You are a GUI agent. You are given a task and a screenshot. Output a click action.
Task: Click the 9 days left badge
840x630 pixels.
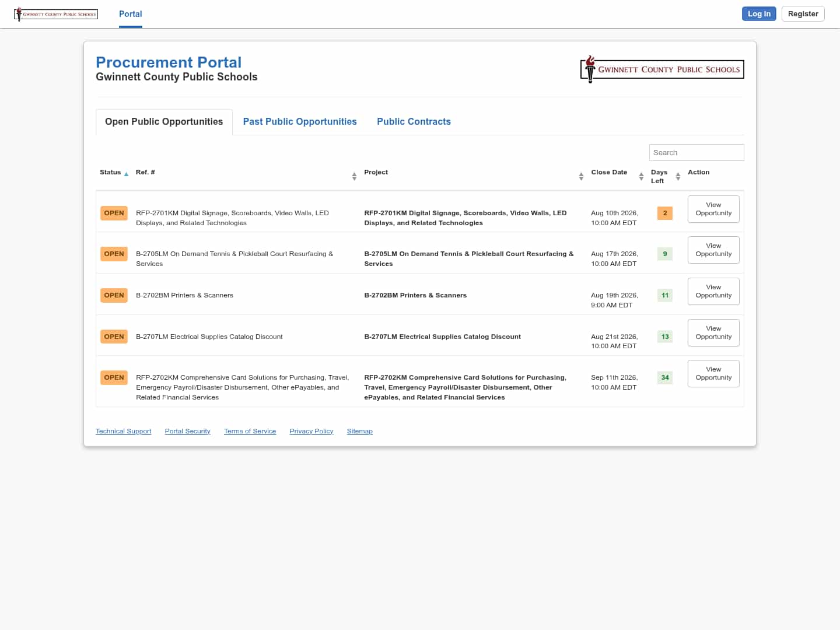pyautogui.click(x=665, y=254)
